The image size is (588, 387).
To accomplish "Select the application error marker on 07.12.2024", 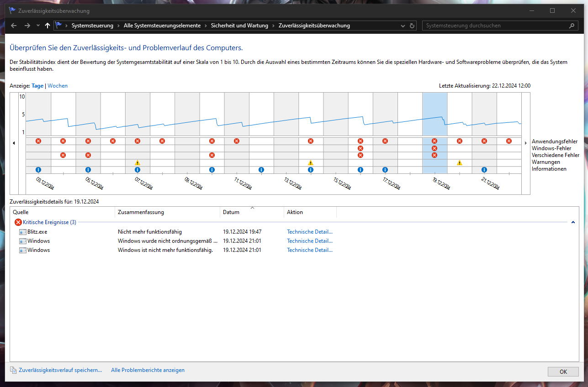I will coord(138,141).
